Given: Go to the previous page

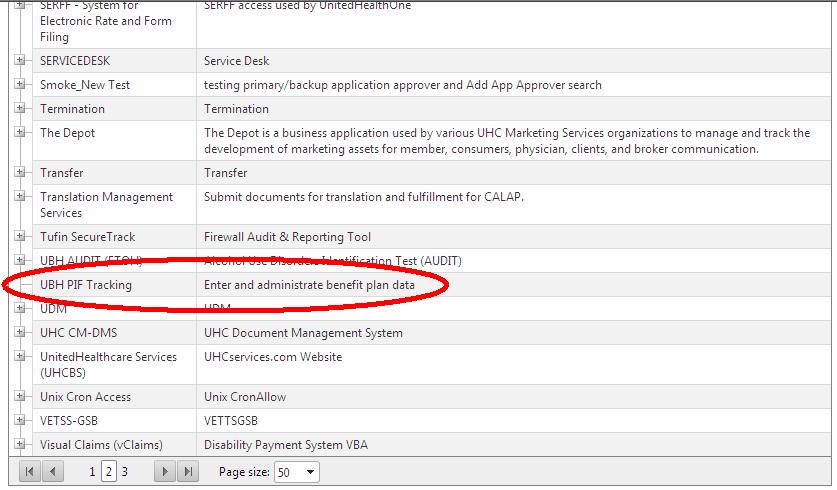Looking at the screenshot, I should [x=53, y=472].
